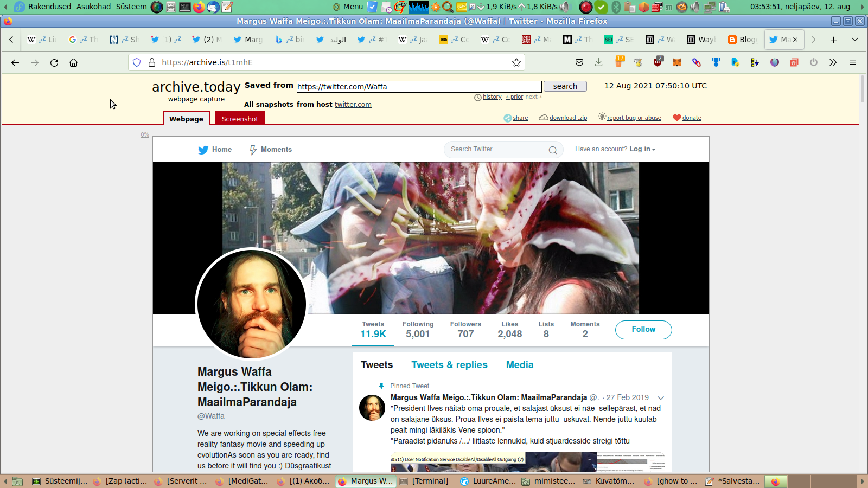Open the Firefox hamburger menu
868x488 pixels.
coord(853,62)
